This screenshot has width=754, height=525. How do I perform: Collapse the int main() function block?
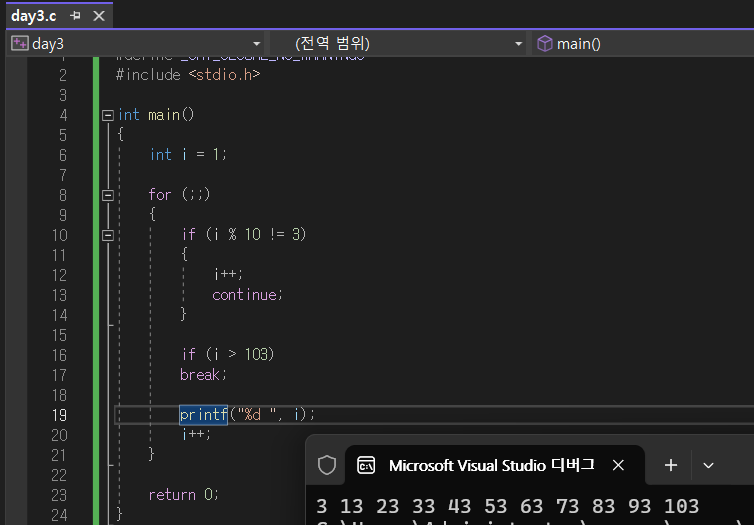(x=108, y=115)
